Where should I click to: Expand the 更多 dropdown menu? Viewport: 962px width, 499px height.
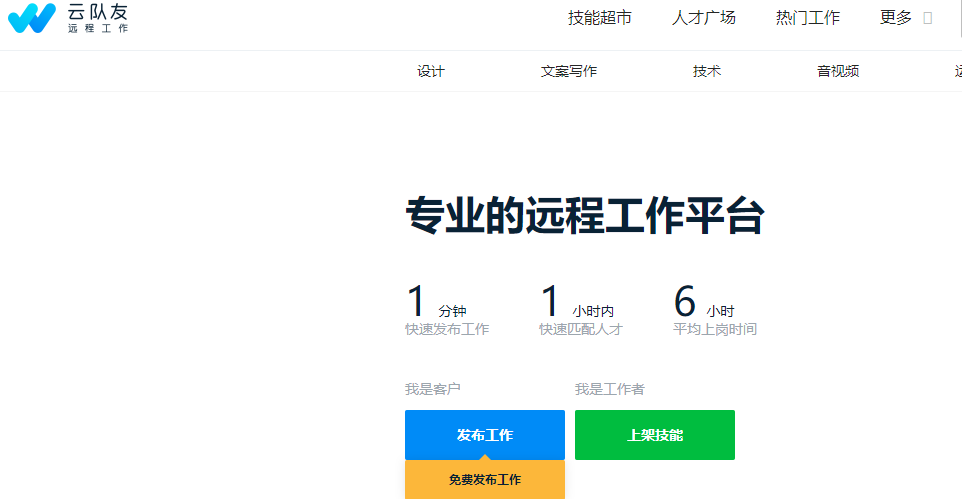896,18
